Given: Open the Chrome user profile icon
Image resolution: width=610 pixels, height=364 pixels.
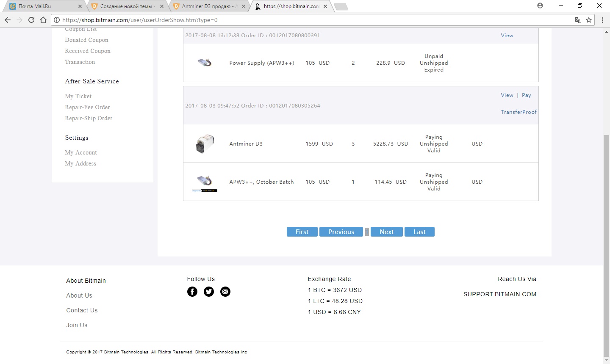Looking at the screenshot, I should coord(540,6).
